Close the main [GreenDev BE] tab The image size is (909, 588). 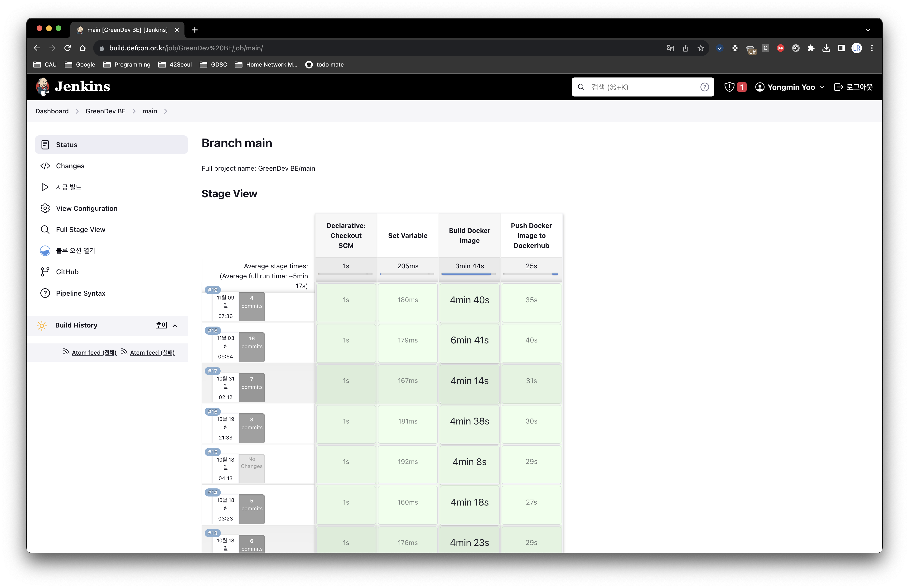pyautogui.click(x=177, y=30)
